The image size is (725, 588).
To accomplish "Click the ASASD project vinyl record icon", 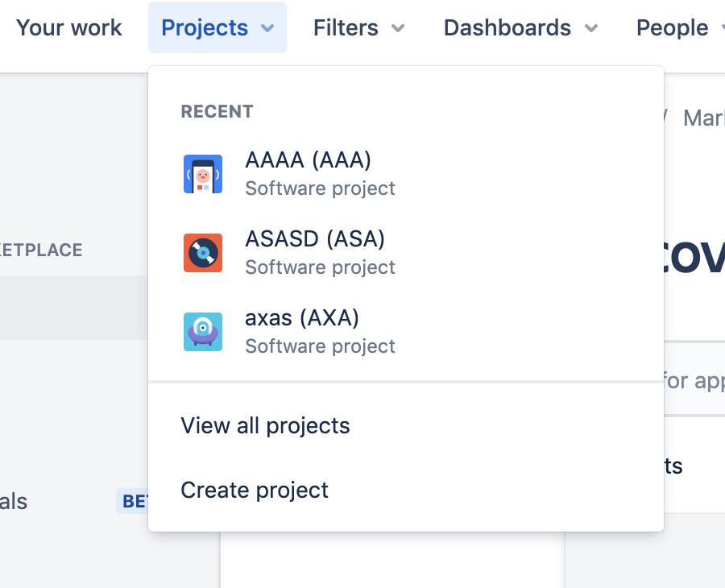I will pyautogui.click(x=203, y=253).
